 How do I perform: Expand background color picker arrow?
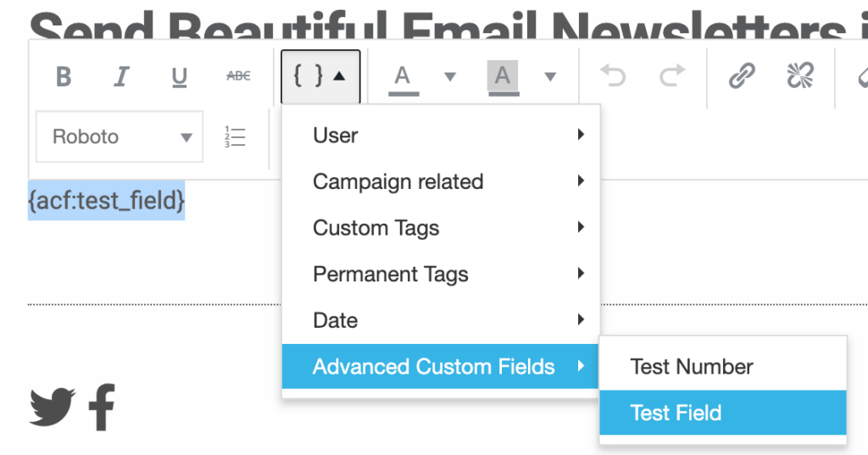coord(550,77)
